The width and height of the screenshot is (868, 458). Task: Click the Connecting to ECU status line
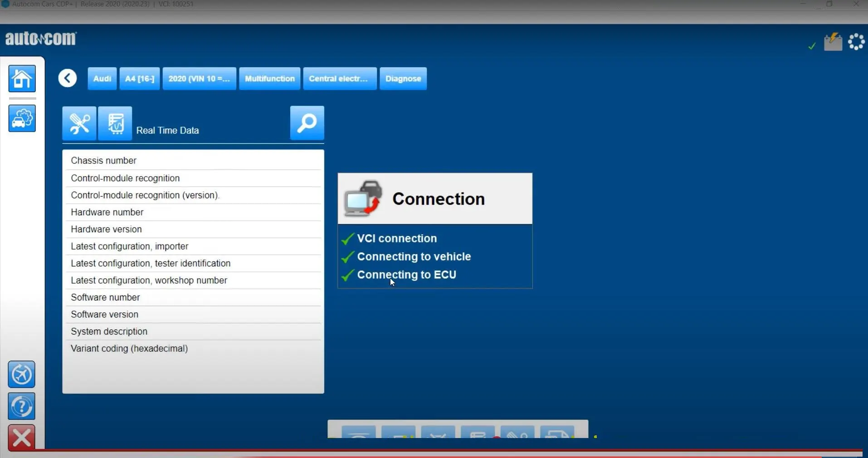(x=399, y=275)
